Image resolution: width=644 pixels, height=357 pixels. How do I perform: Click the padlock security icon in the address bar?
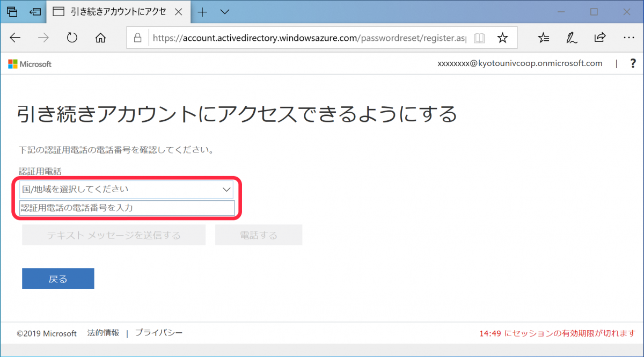[x=138, y=38]
